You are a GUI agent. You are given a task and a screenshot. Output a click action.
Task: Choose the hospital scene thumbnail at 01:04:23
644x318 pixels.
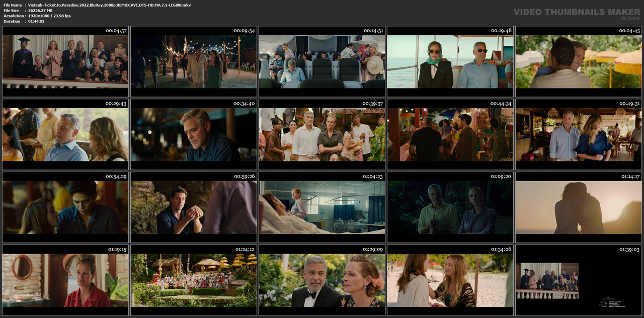pyautogui.click(x=322, y=207)
